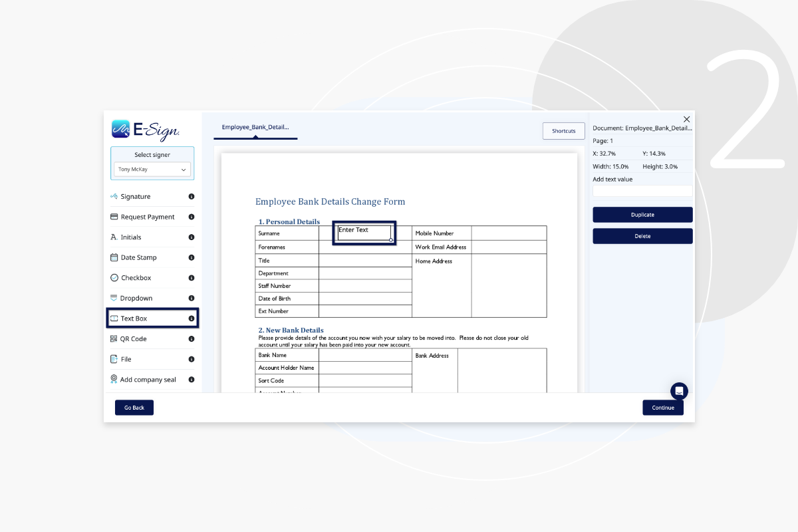Click the 2. New Bank Details heading
Image resolution: width=798 pixels, height=532 pixels.
coord(291,330)
